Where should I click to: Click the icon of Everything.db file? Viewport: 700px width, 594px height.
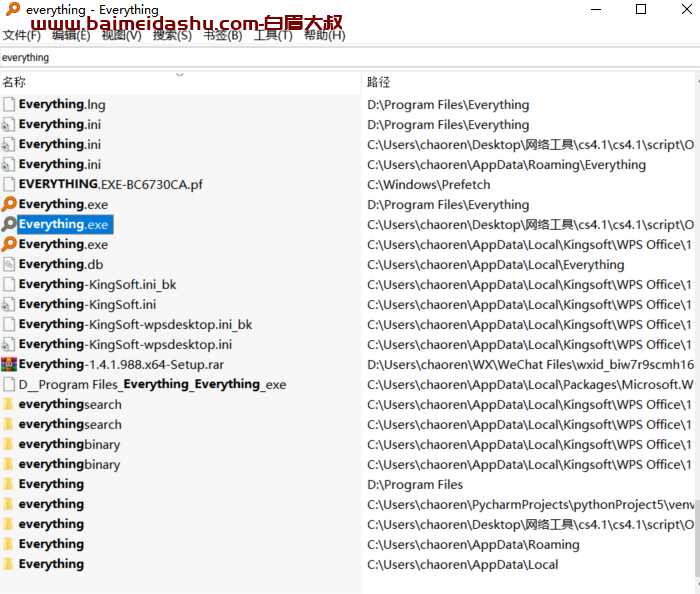click(x=8, y=265)
